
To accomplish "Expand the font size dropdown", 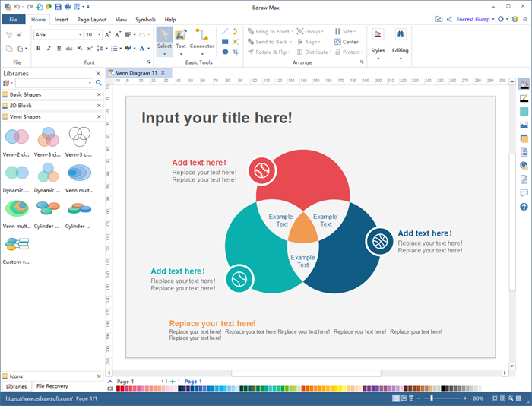I will pyautogui.click(x=100, y=35).
